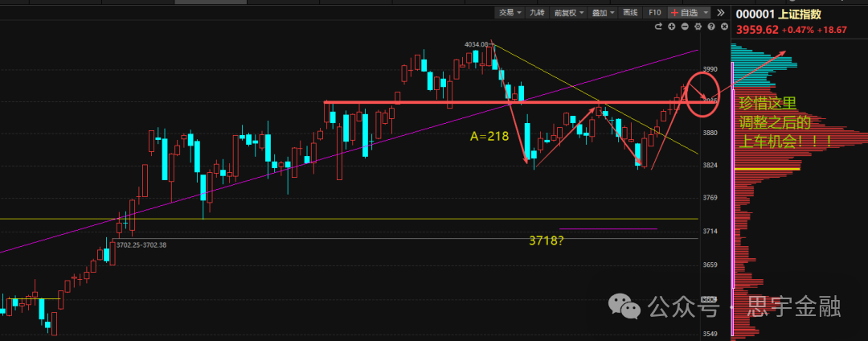
Task: Select the A=218 annotation text
Action: [x=489, y=136]
